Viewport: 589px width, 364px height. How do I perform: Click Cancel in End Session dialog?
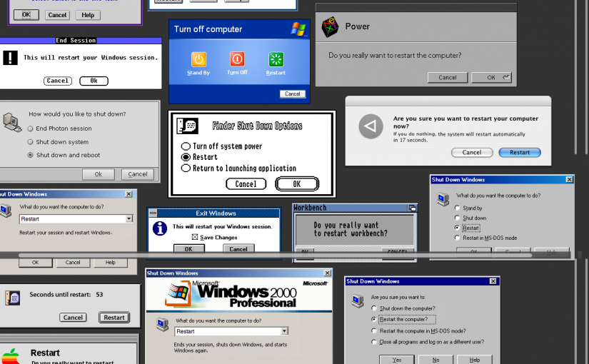point(58,81)
